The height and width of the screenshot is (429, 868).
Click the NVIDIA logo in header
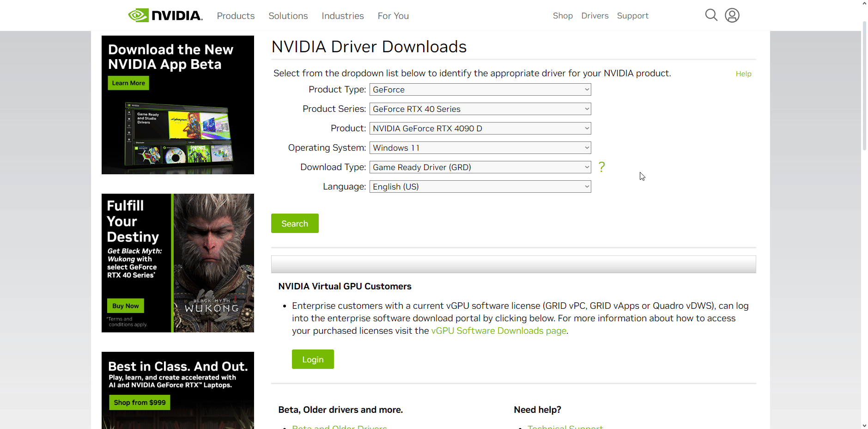(x=165, y=16)
